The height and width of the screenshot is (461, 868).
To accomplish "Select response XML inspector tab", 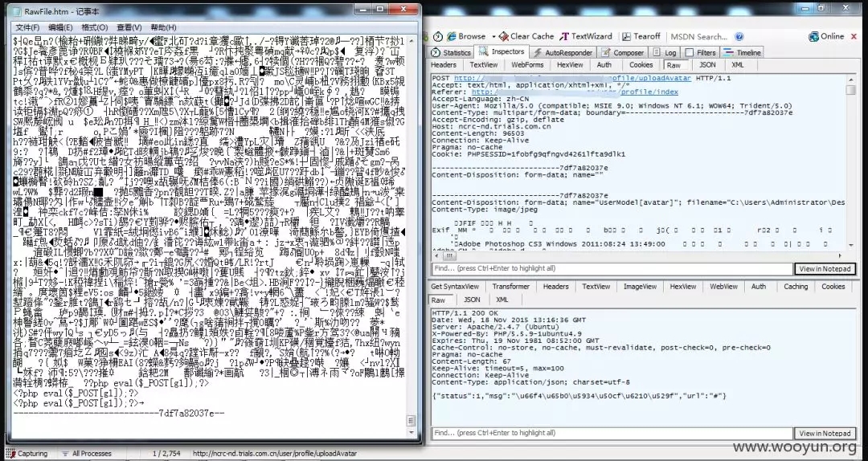I will 502,300.
